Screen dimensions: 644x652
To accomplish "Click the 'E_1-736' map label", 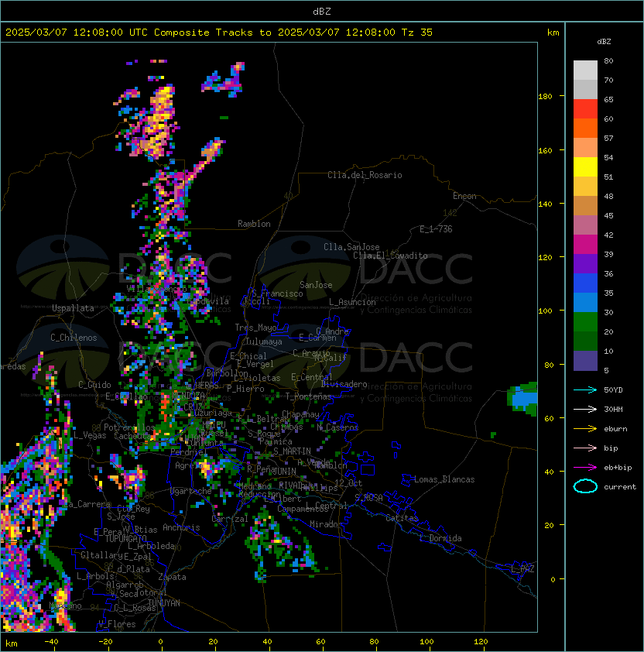I will click(x=436, y=229).
